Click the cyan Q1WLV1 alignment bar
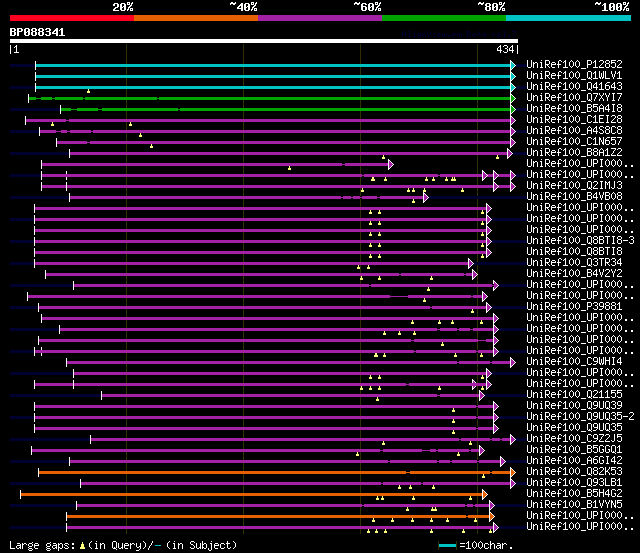This screenshot has width=640, height=553. tap(273, 76)
